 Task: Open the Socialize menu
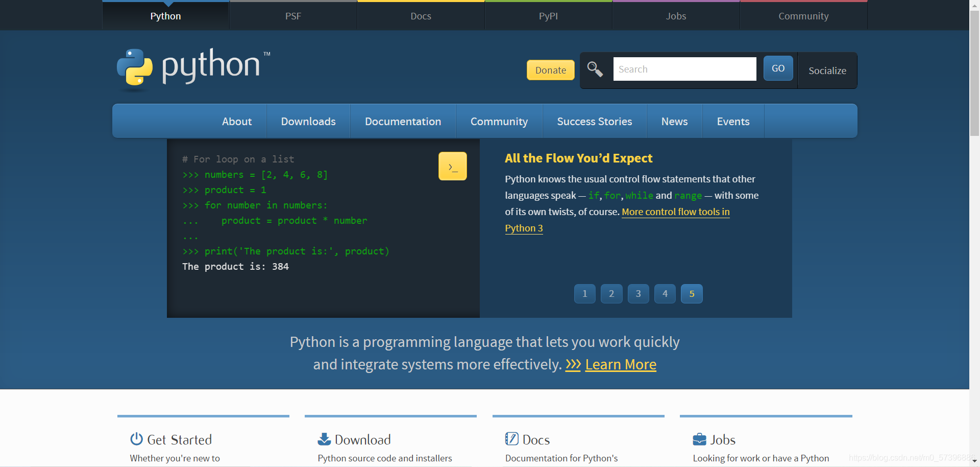[827, 71]
